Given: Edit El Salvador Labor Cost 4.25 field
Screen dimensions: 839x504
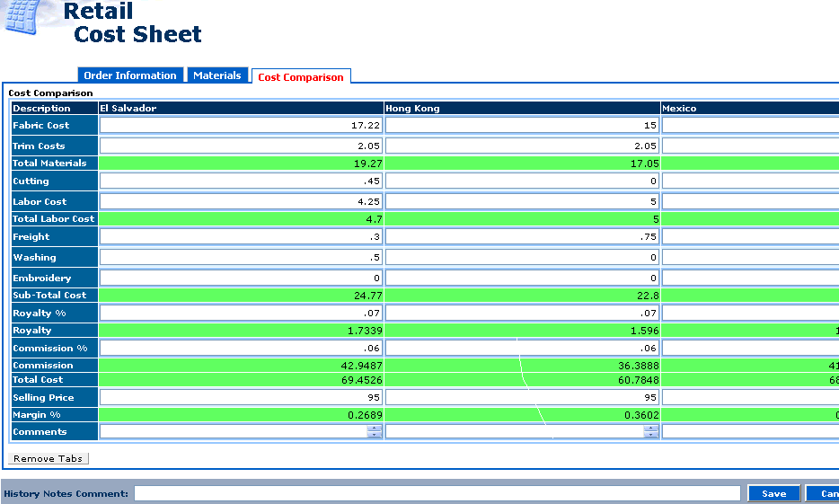Looking at the screenshot, I should (x=241, y=201).
